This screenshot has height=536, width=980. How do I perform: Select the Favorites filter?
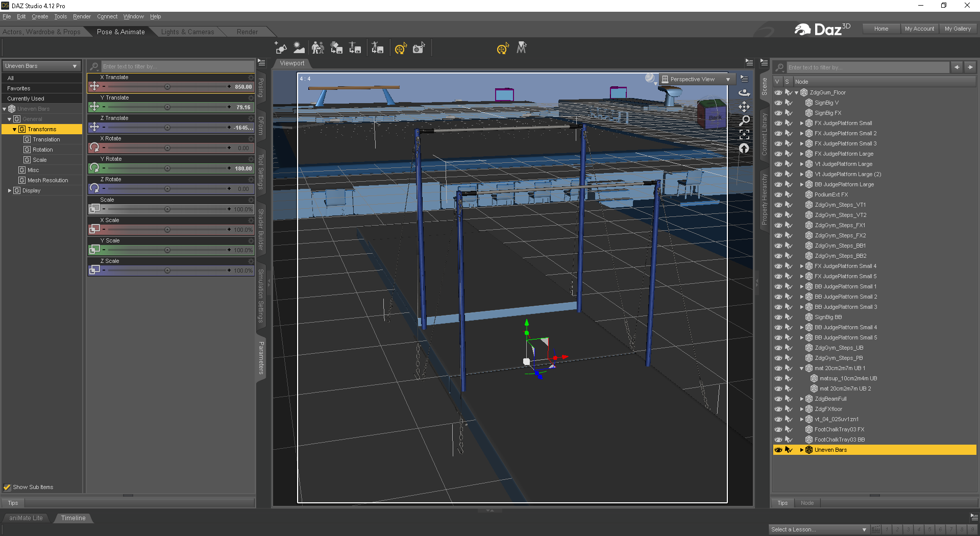pyautogui.click(x=42, y=88)
